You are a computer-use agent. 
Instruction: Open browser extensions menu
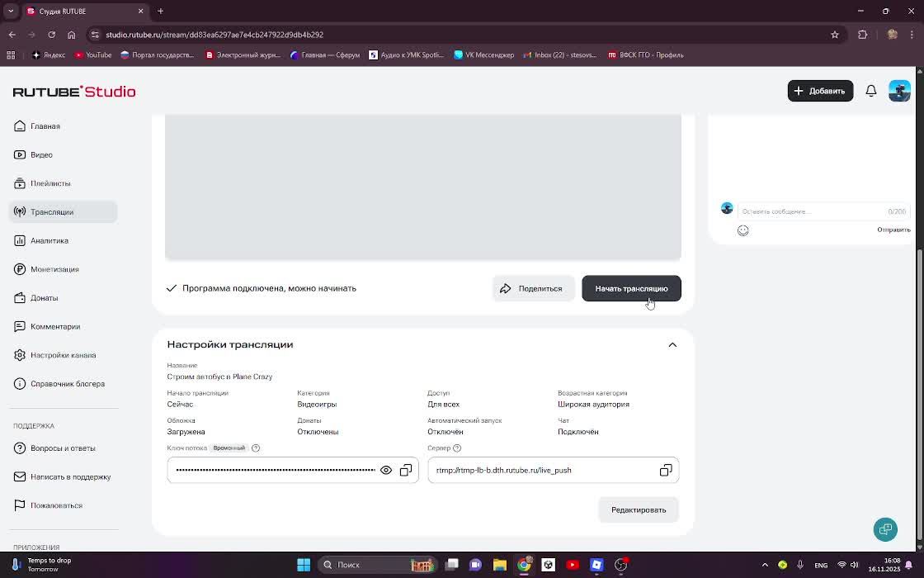(863, 35)
